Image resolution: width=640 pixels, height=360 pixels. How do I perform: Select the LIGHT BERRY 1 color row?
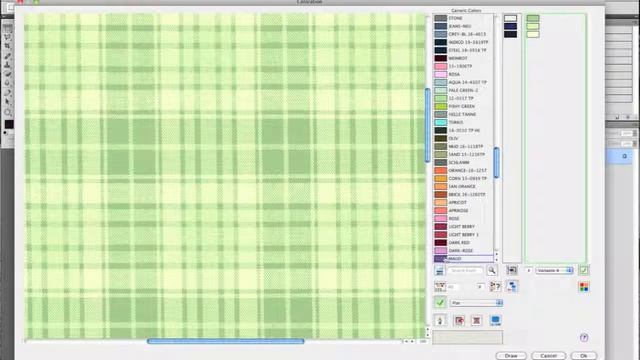coord(463,235)
